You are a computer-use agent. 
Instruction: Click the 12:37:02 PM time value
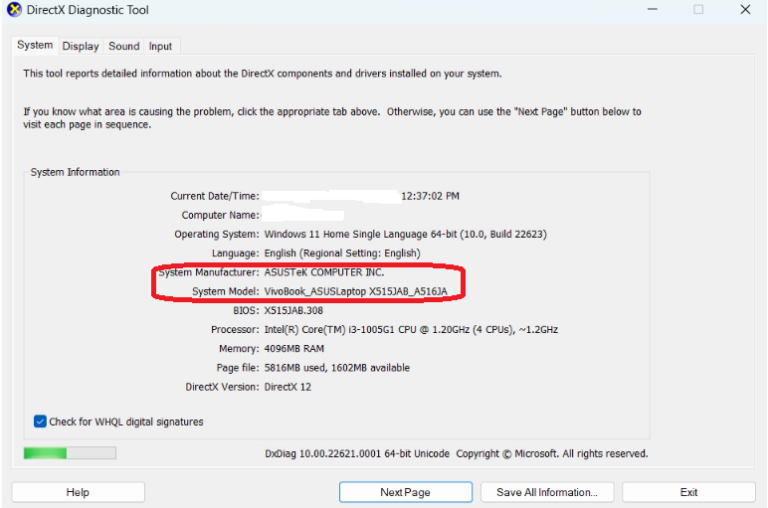click(x=430, y=196)
